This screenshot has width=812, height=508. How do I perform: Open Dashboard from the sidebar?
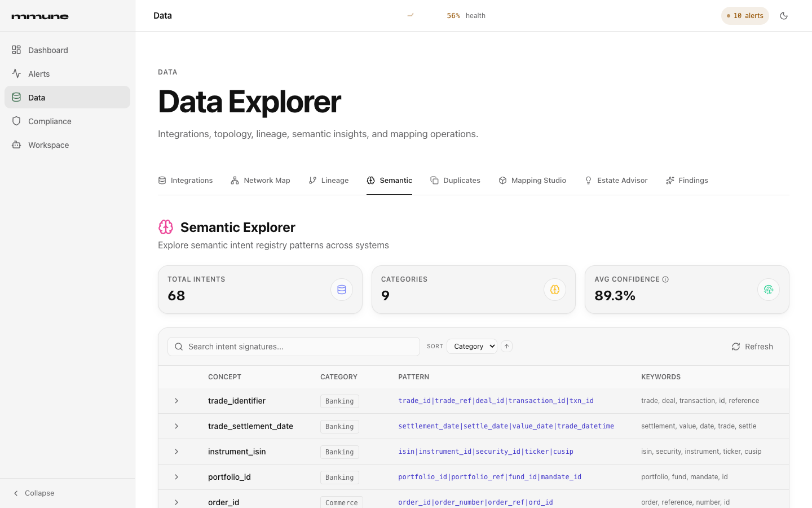pyautogui.click(x=67, y=50)
